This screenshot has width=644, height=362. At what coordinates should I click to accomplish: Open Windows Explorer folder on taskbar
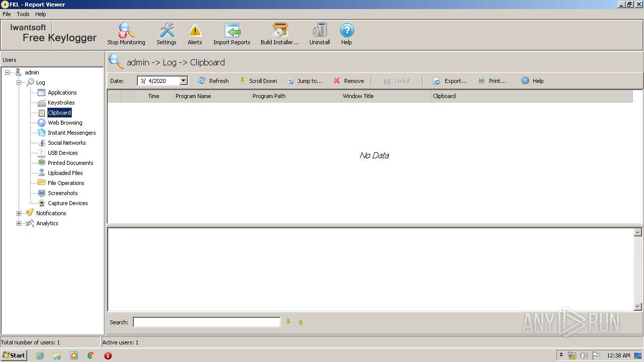tap(57, 355)
